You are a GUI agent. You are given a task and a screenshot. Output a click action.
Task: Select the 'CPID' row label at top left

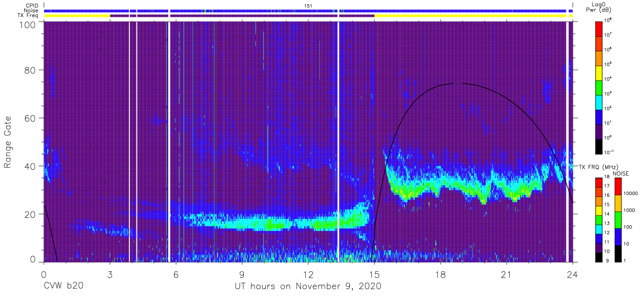click(31, 5)
